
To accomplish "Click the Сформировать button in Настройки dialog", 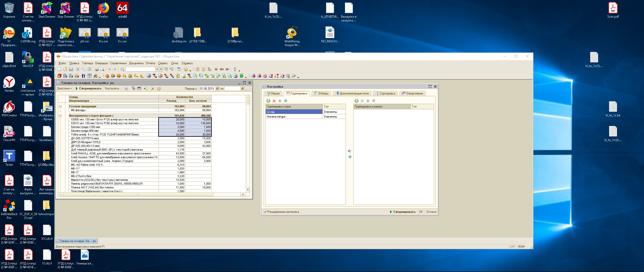I will (x=403, y=212).
